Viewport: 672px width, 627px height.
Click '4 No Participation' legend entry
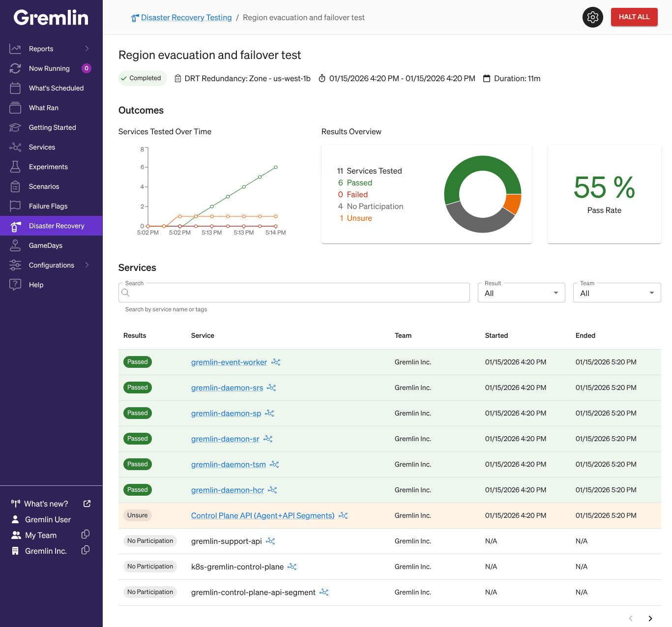tap(370, 207)
